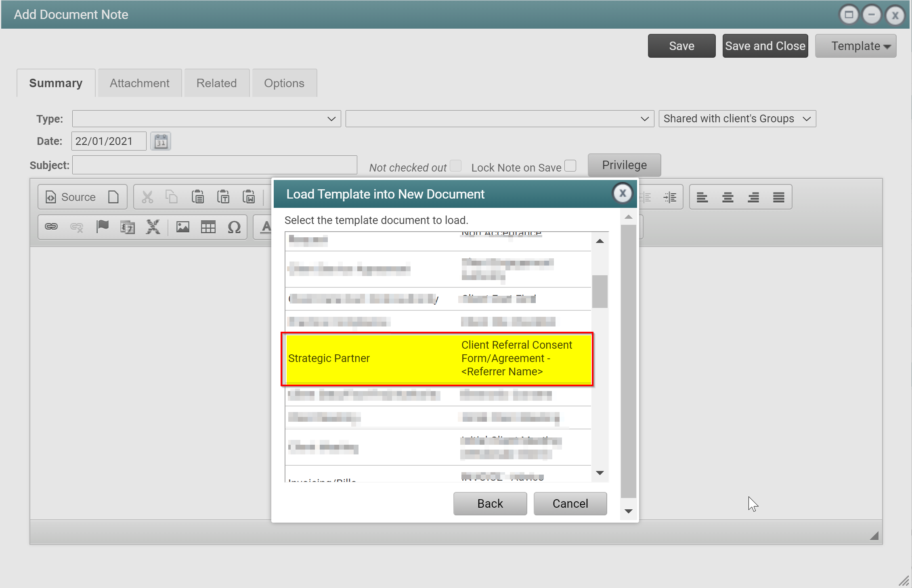Tick the Lock Note on Save checkbox

coord(570,166)
